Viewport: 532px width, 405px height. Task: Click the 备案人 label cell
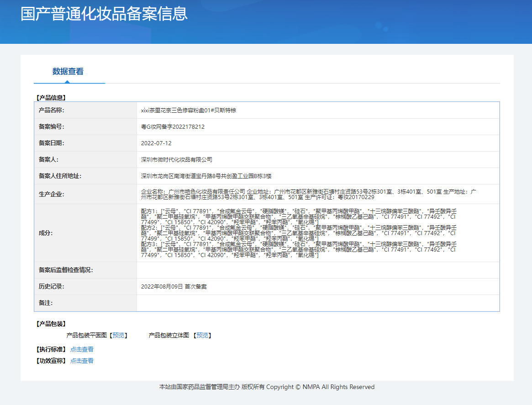pyautogui.click(x=85, y=159)
